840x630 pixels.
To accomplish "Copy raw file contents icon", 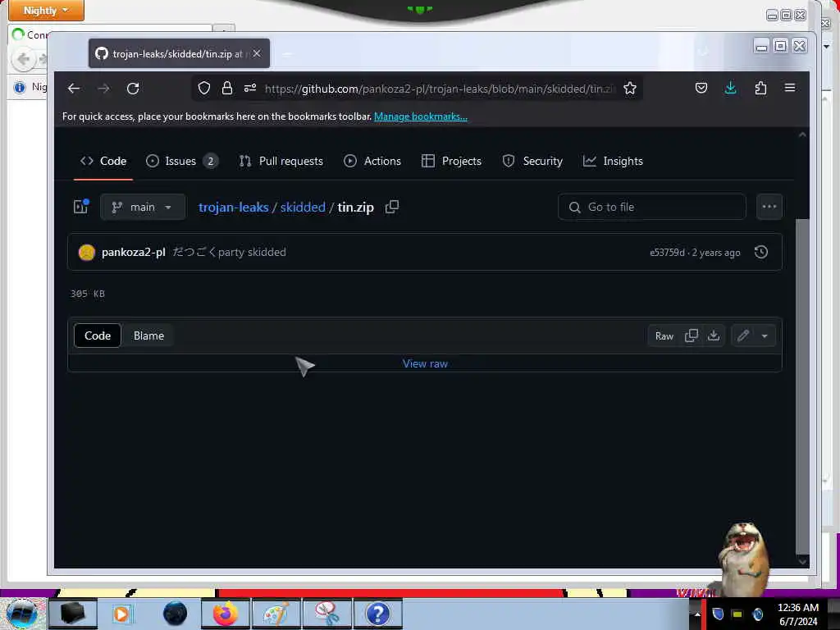I will 692,336.
